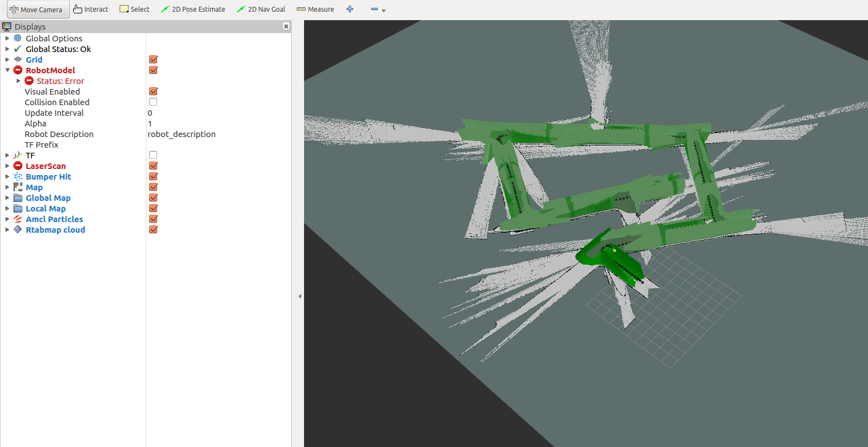
Task: Close the Displays panel
Action: 286,26
